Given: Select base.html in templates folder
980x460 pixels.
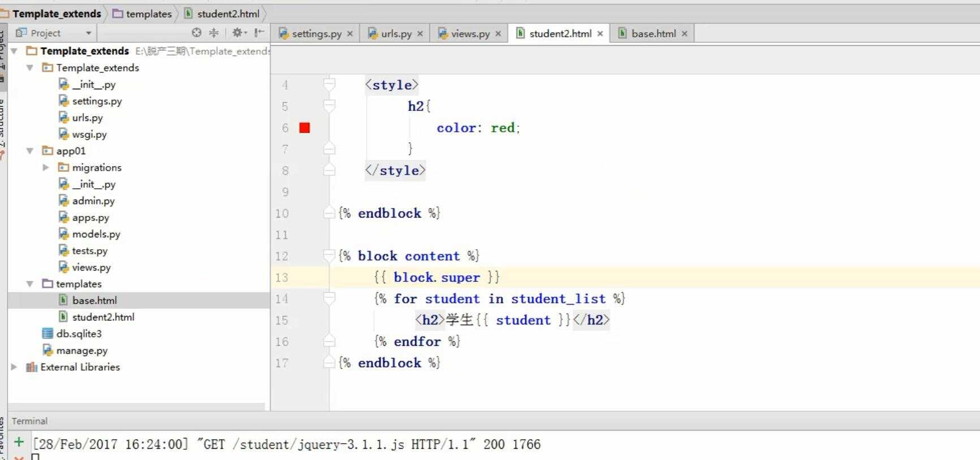Looking at the screenshot, I should click(x=94, y=301).
